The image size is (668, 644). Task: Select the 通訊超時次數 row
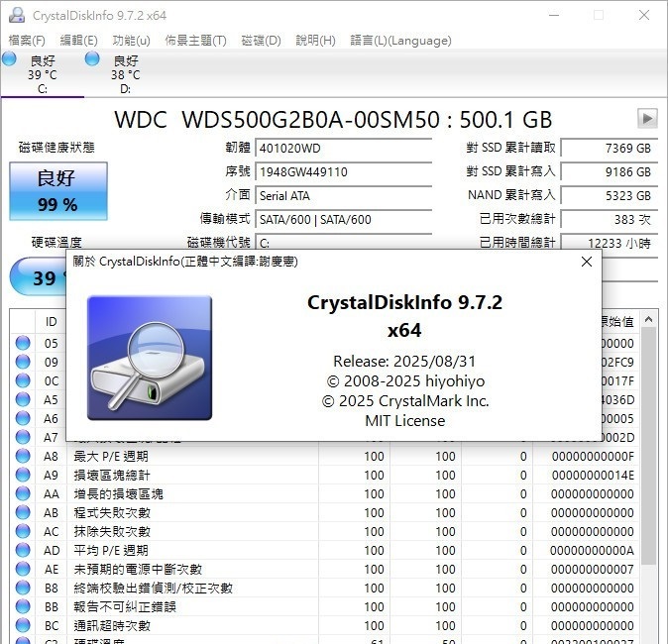(324, 625)
